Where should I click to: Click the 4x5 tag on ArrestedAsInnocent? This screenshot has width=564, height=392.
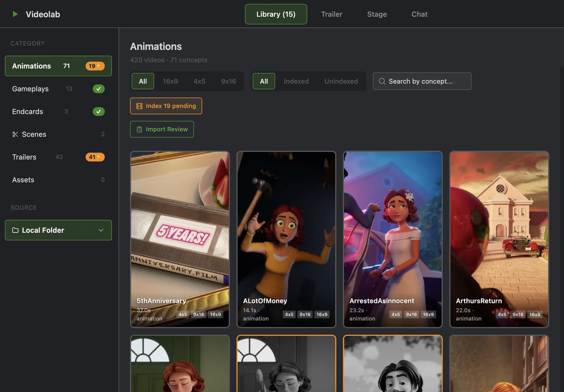click(396, 315)
